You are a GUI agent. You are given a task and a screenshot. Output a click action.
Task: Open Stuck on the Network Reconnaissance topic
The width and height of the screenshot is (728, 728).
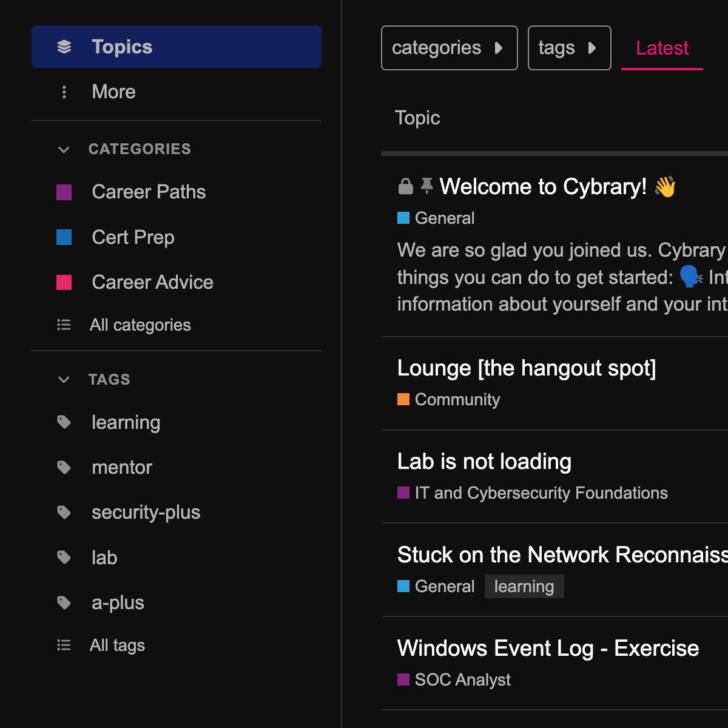point(562,555)
